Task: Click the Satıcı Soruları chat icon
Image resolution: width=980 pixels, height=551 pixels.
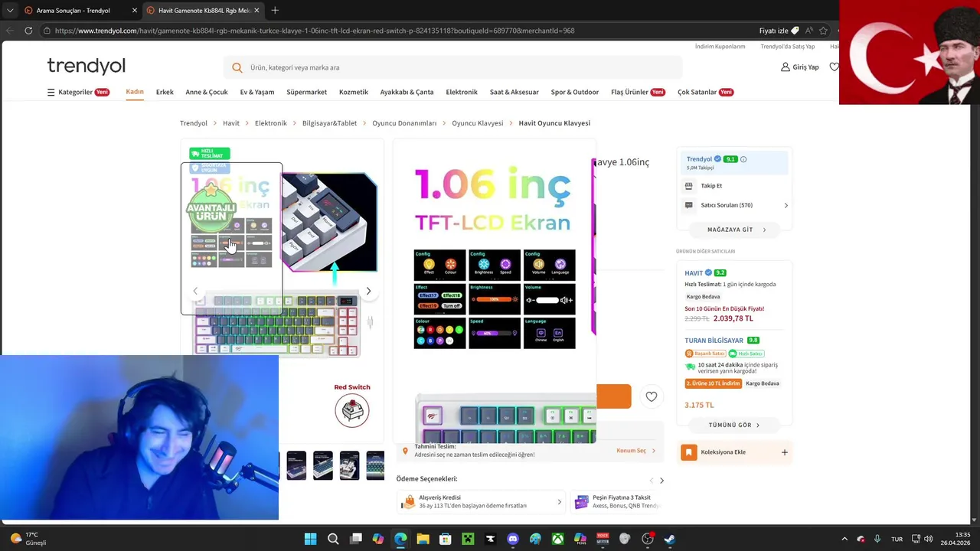Action: 688,205
